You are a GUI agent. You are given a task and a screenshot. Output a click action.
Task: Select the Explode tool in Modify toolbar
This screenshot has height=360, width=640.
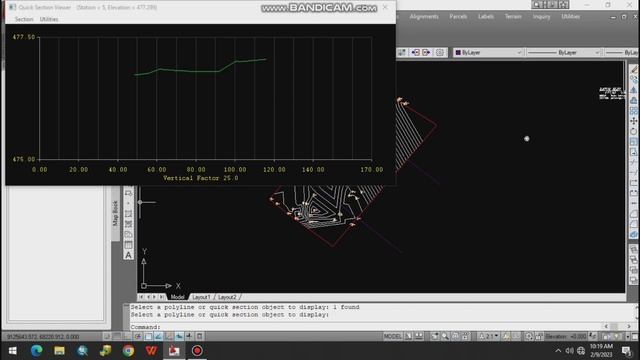(633, 235)
